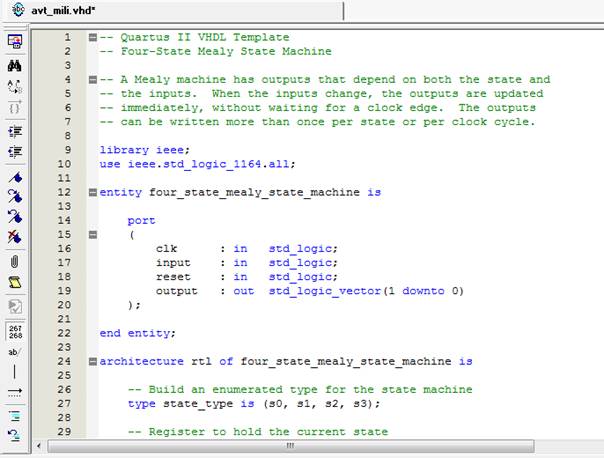
Task: Click the paperclip insert file icon
Action: [x=15, y=261]
